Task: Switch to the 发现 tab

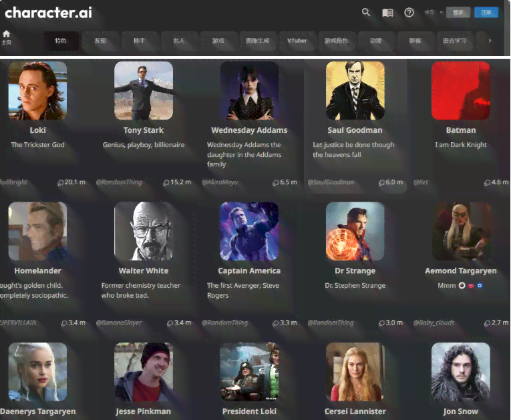Action: coord(100,41)
